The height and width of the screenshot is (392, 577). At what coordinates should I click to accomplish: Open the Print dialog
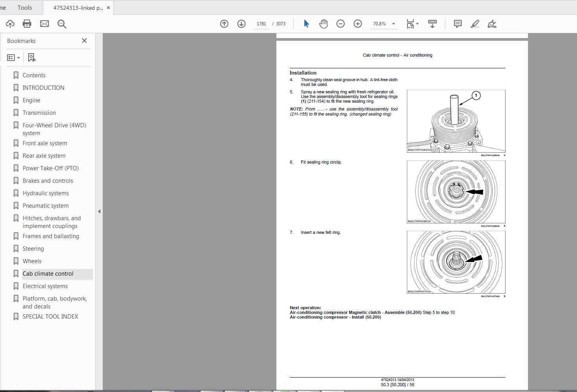27,23
